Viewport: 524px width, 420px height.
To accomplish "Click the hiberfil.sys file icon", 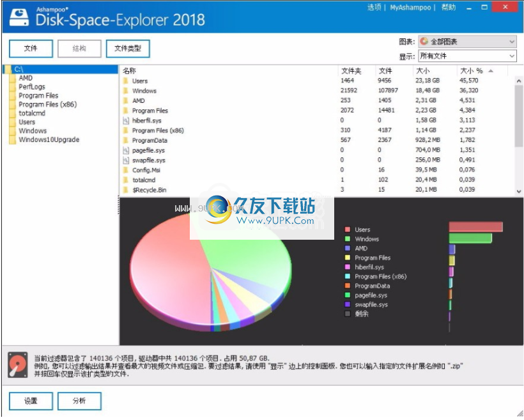I will 126,120.
